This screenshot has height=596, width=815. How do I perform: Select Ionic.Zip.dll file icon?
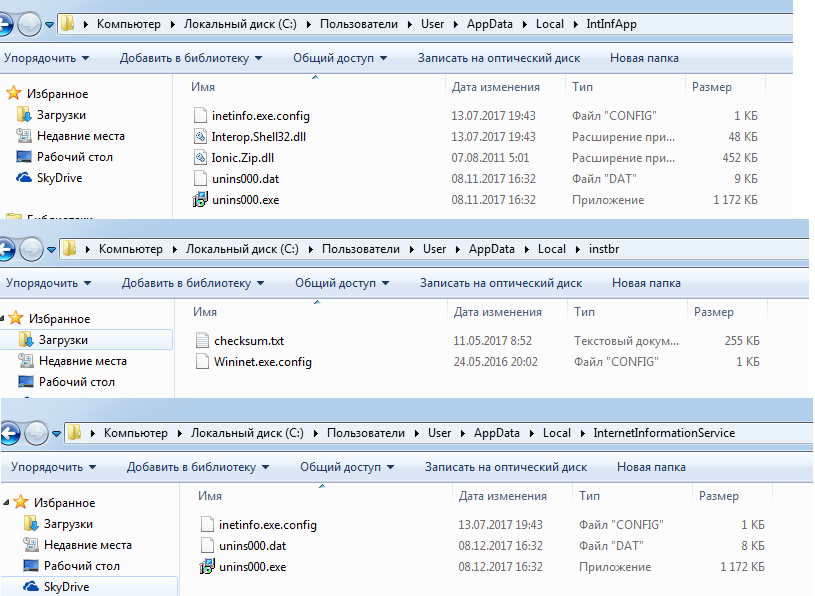(200, 157)
